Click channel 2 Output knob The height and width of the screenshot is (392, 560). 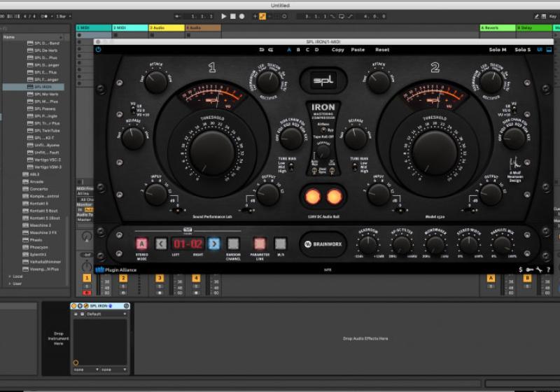[491, 195]
